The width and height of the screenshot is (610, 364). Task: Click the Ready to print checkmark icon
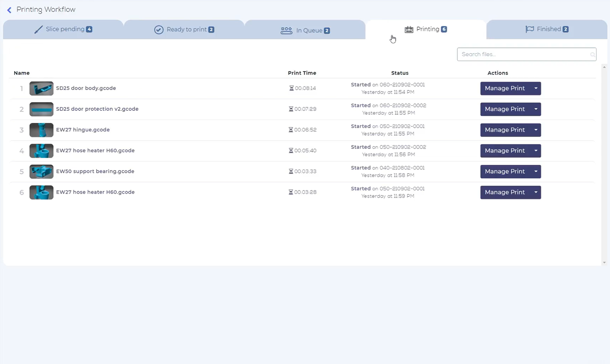tap(159, 30)
